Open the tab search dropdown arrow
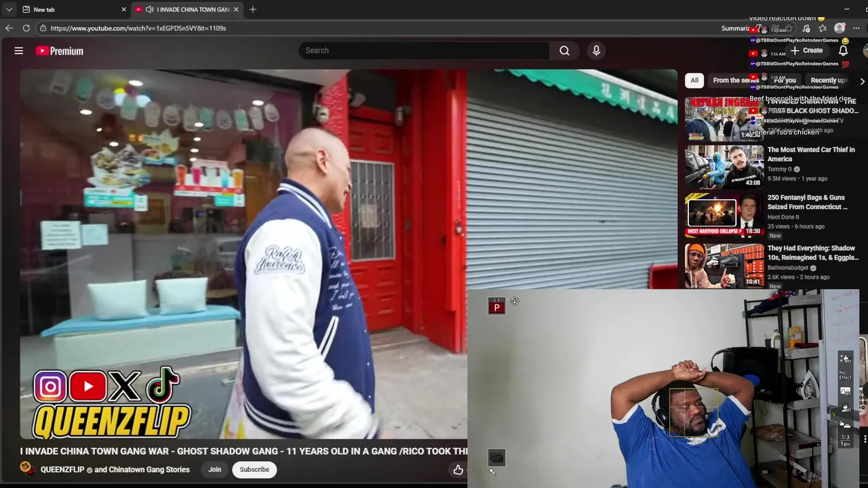 click(x=9, y=9)
